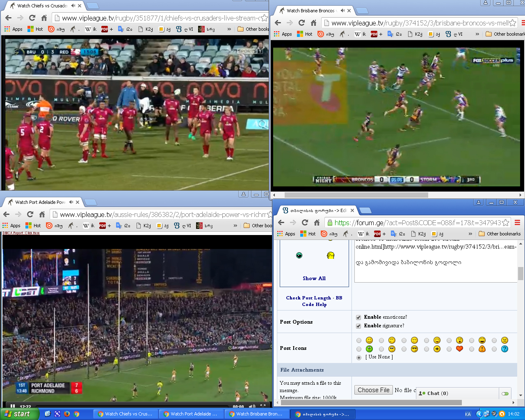Pause the Port Adelaide video stream

click(x=12, y=407)
